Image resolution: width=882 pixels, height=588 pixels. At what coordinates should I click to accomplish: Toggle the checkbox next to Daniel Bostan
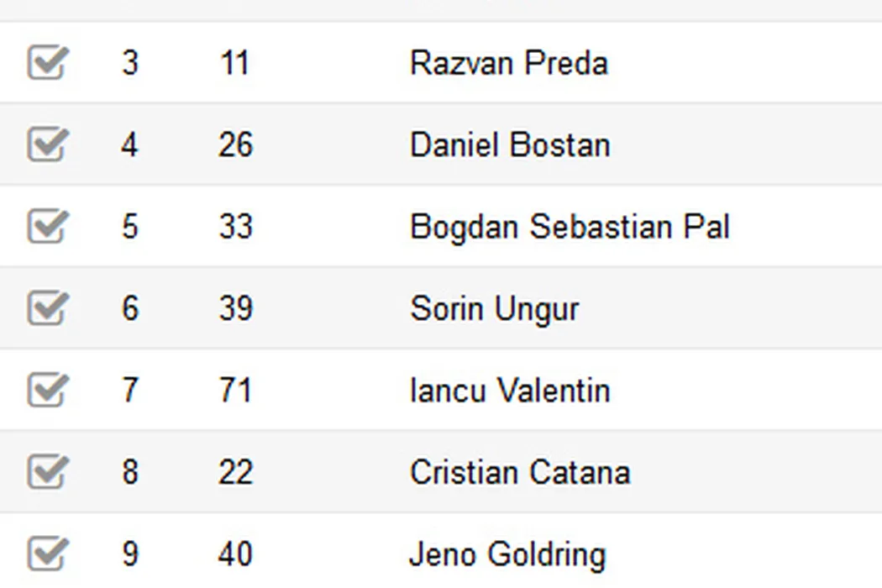[x=46, y=145]
